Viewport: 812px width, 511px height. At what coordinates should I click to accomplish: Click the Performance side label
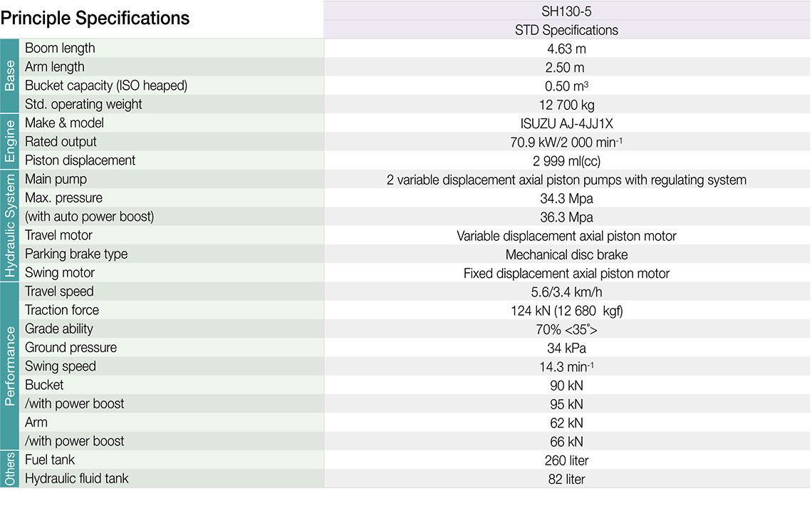coord(10,366)
